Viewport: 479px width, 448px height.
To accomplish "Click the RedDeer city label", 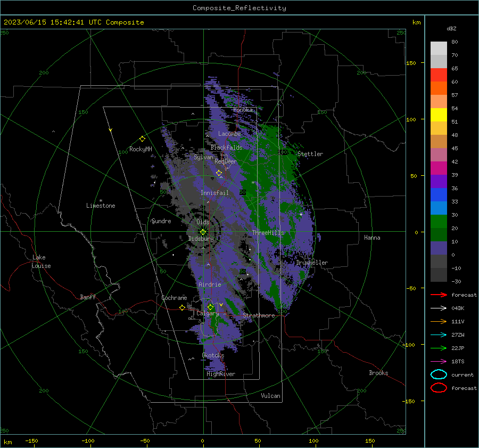I will (226, 161).
